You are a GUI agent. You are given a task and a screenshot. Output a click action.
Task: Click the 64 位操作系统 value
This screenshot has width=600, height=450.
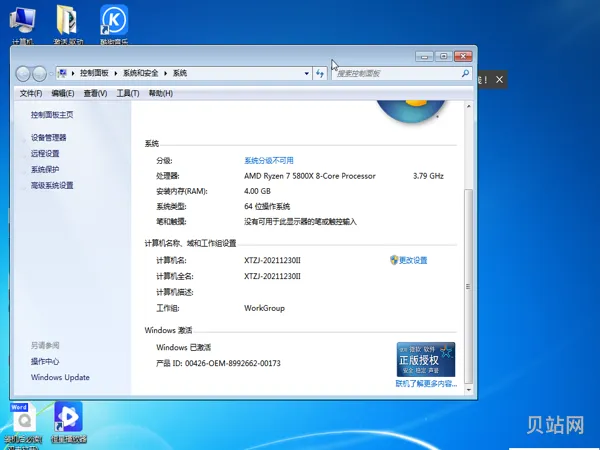tap(267, 207)
